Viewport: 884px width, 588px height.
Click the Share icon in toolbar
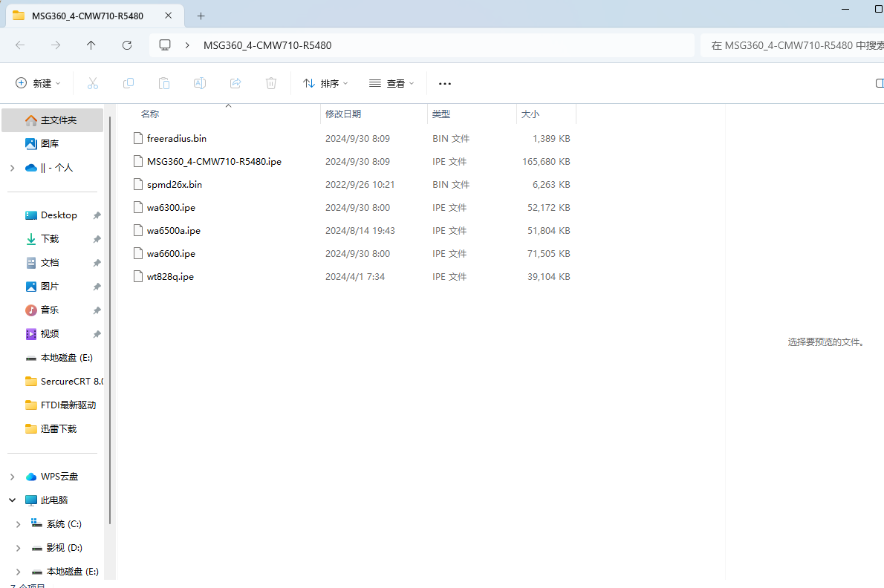click(235, 83)
